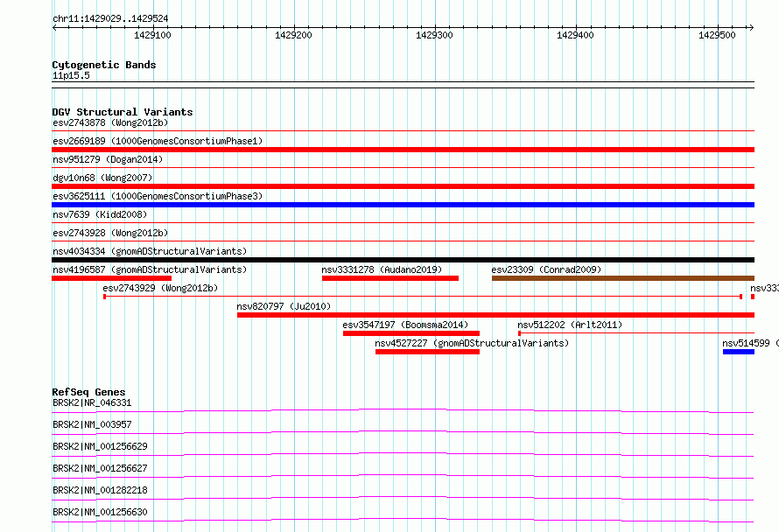Select BRSK2|NM_001256630 transcript label
Viewport: 779px width, 532px height.
pos(100,512)
